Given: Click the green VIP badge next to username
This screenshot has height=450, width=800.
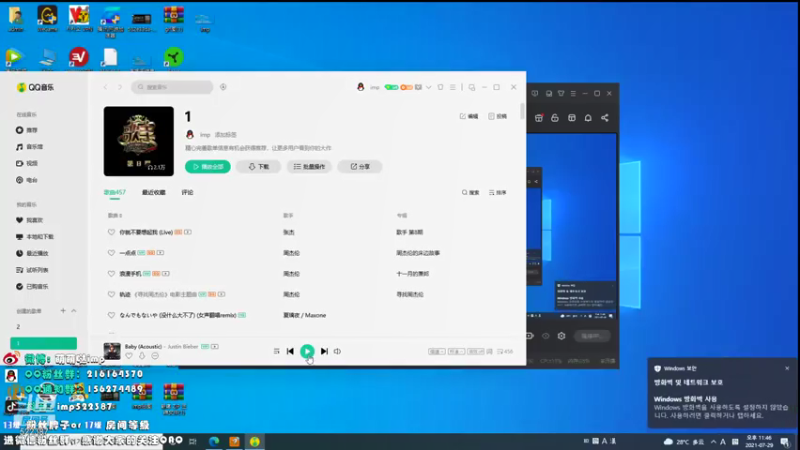Looking at the screenshot, I should pyautogui.click(x=391, y=87).
